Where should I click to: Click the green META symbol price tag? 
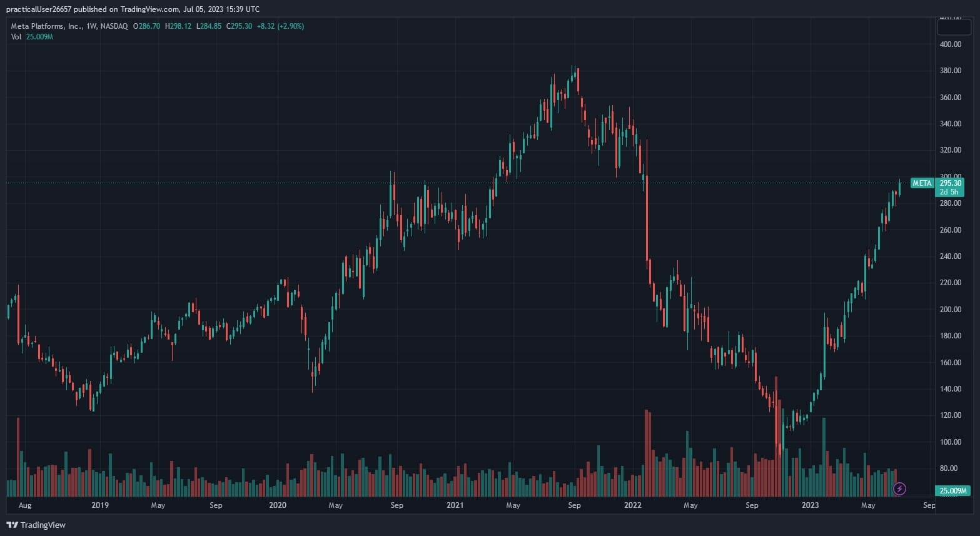click(x=922, y=183)
